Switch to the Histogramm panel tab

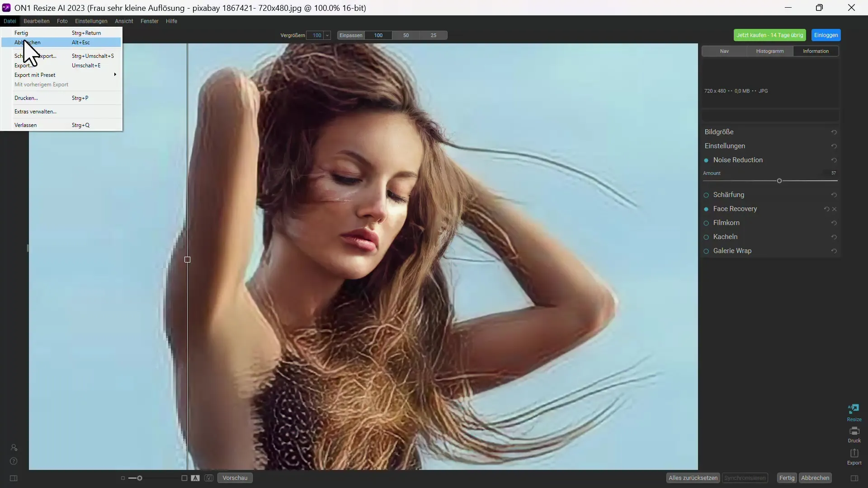[x=770, y=51]
